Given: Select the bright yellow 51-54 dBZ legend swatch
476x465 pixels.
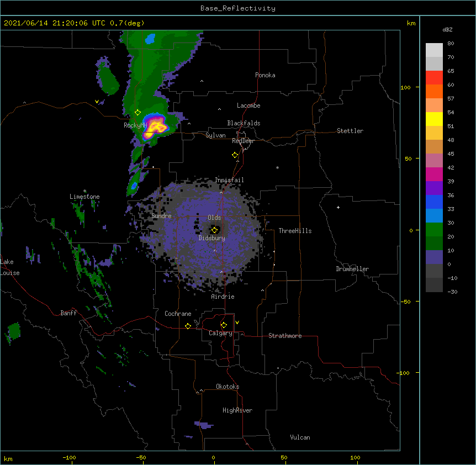Looking at the screenshot, I should (434, 119).
